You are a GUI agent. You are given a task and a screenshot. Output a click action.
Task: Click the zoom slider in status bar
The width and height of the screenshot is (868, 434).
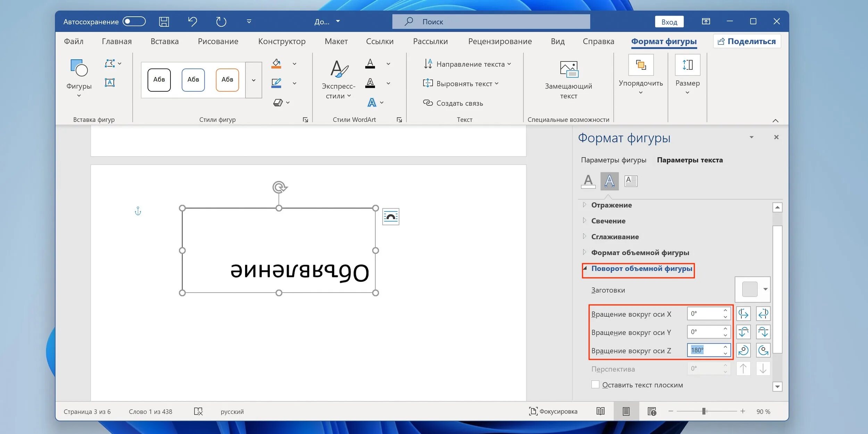(703, 411)
